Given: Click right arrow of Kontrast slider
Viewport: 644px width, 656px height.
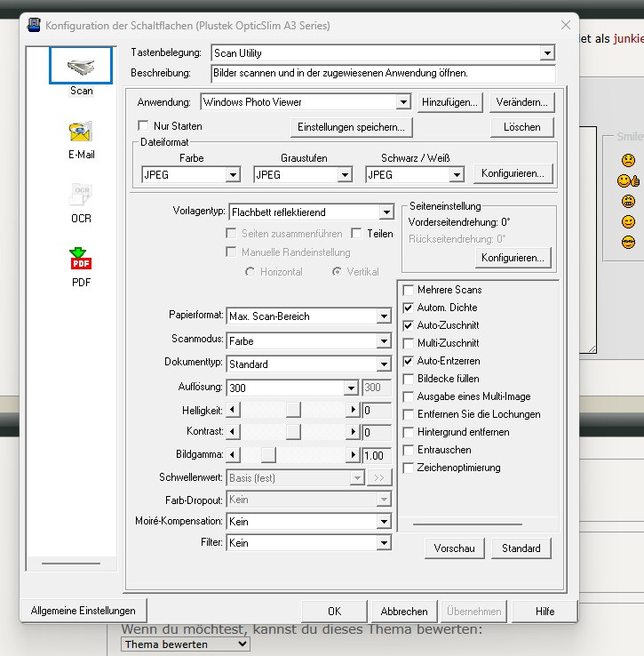Looking at the screenshot, I should (354, 433).
